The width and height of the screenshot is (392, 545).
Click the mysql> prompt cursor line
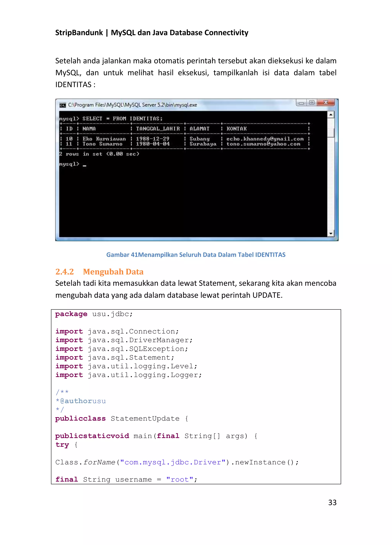73,164
